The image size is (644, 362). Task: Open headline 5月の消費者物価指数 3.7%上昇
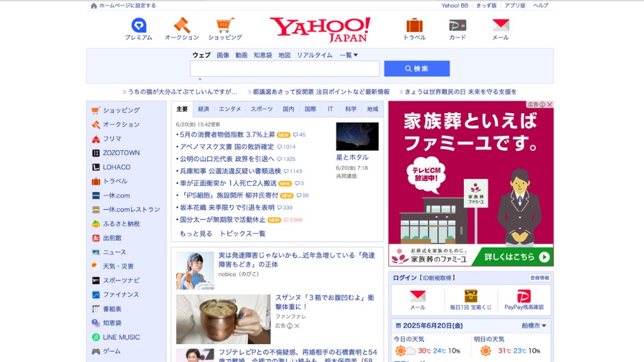click(x=227, y=135)
